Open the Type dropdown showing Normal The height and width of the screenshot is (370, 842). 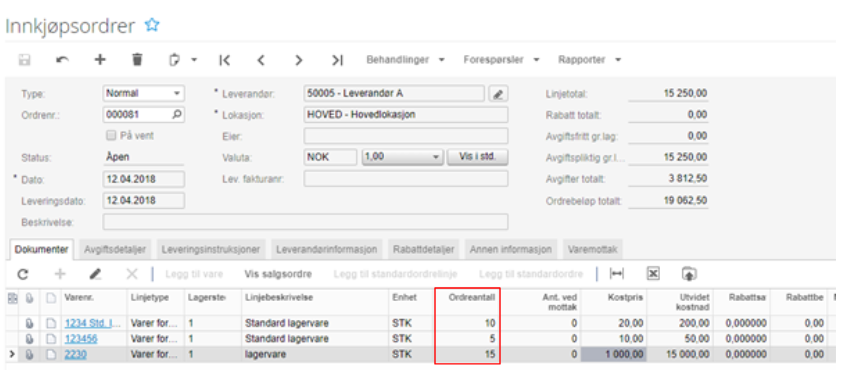coord(143,93)
